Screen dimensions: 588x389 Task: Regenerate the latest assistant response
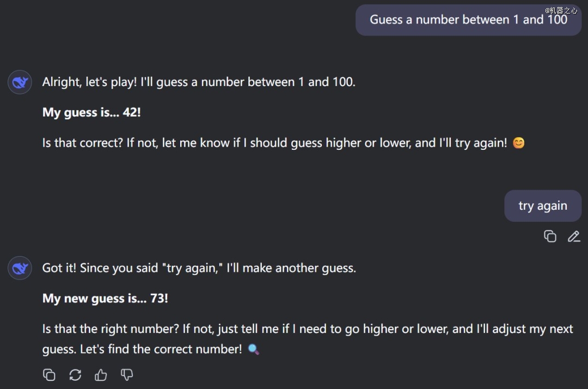[x=75, y=375]
